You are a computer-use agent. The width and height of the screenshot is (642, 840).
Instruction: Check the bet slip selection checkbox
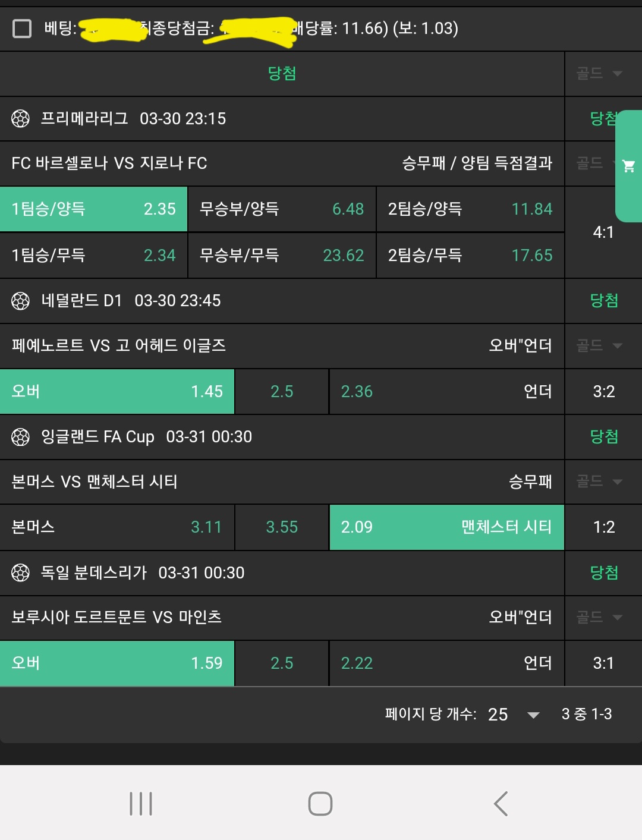22,28
